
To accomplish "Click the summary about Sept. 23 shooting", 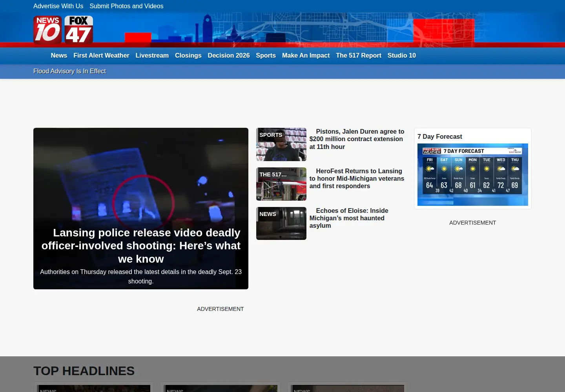I will [141, 276].
